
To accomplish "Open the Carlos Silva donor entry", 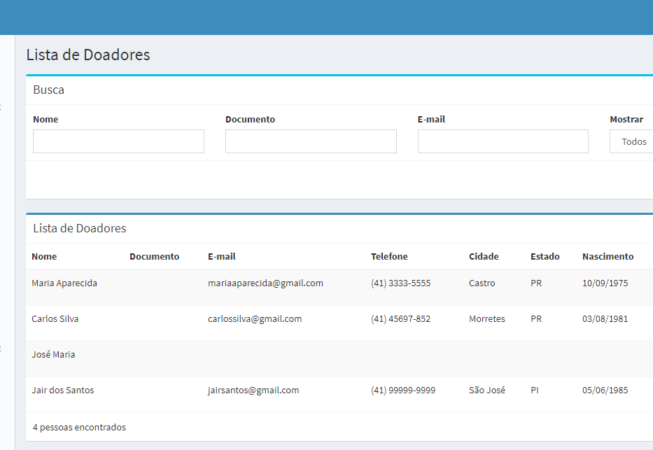I will pos(55,319).
